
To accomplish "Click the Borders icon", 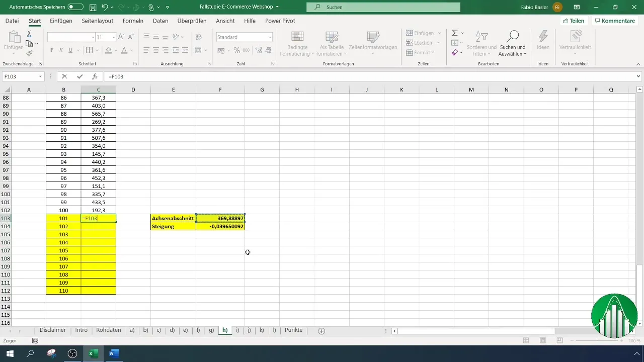I will [x=89, y=50].
